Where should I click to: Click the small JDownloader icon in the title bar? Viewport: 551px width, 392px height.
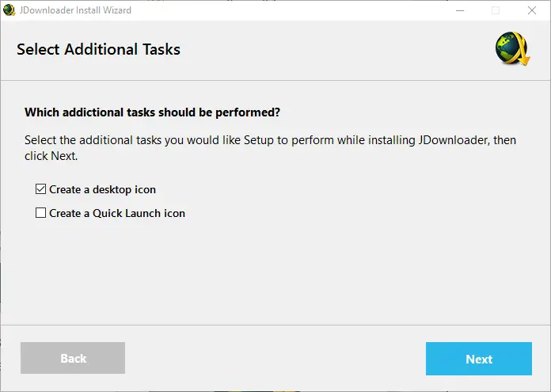9,10
